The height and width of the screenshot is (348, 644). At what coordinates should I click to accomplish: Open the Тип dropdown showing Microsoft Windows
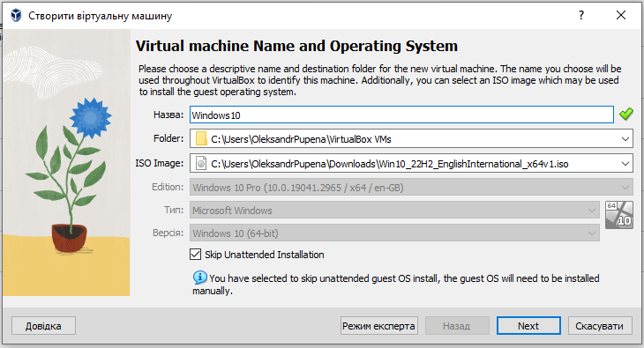[394, 211]
